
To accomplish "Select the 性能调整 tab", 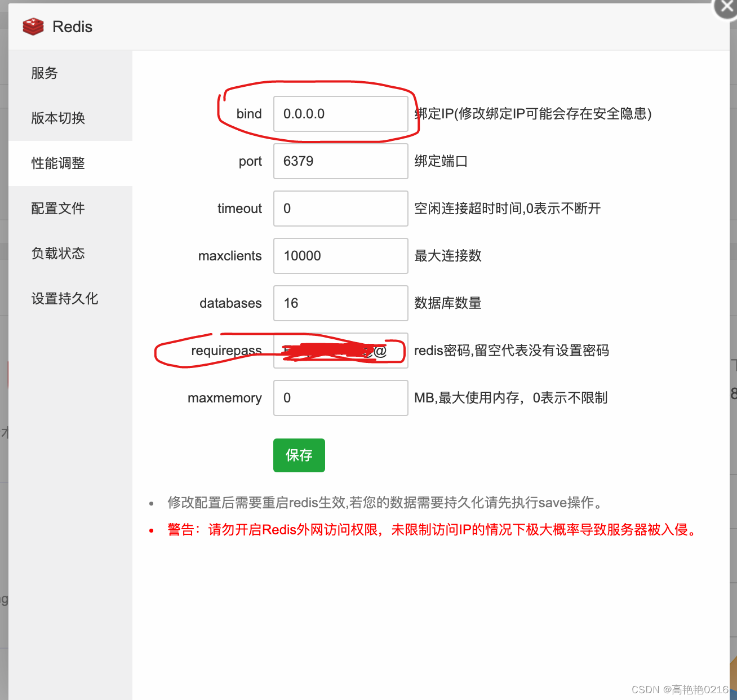I will (70, 163).
